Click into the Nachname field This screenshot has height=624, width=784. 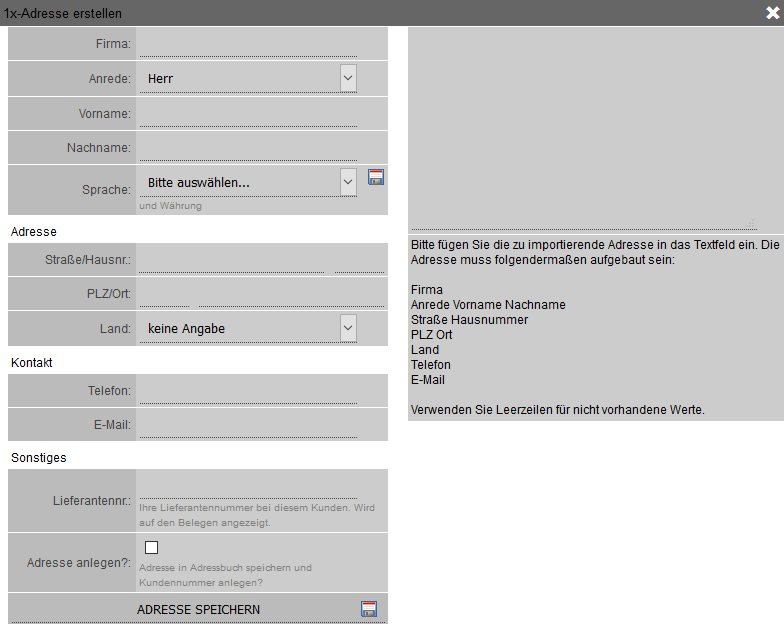click(x=248, y=148)
